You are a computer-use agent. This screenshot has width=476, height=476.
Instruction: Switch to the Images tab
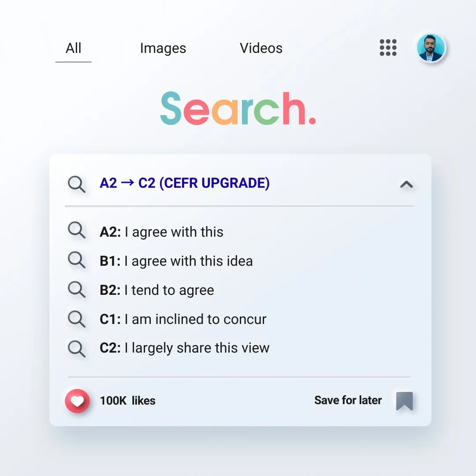[x=163, y=48]
